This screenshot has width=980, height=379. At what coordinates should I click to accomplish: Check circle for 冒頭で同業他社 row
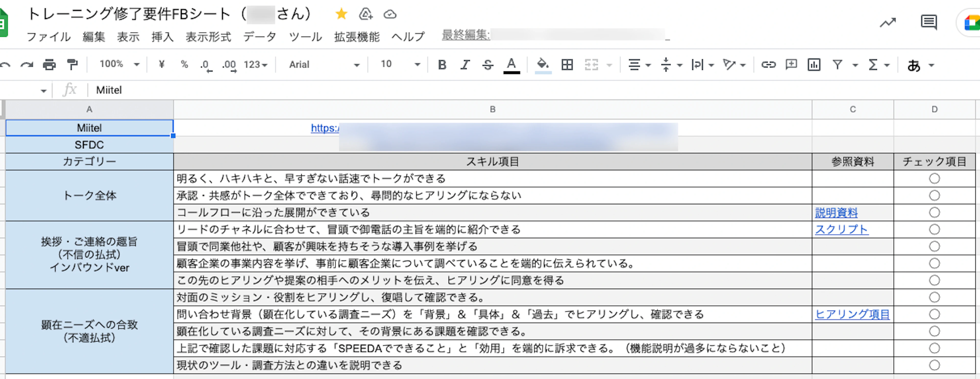(934, 246)
